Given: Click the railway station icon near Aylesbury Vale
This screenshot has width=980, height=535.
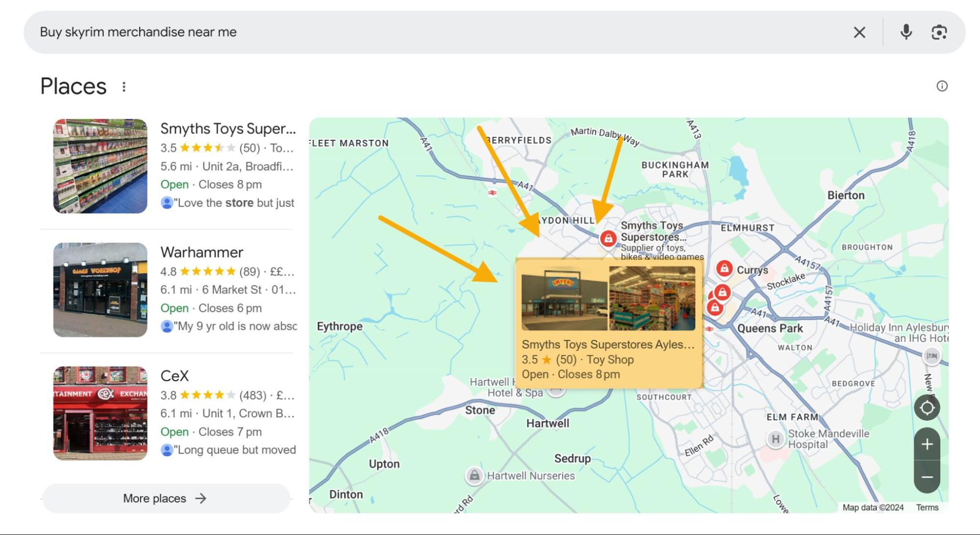Looking at the screenshot, I should pyautogui.click(x=492, y=193).
